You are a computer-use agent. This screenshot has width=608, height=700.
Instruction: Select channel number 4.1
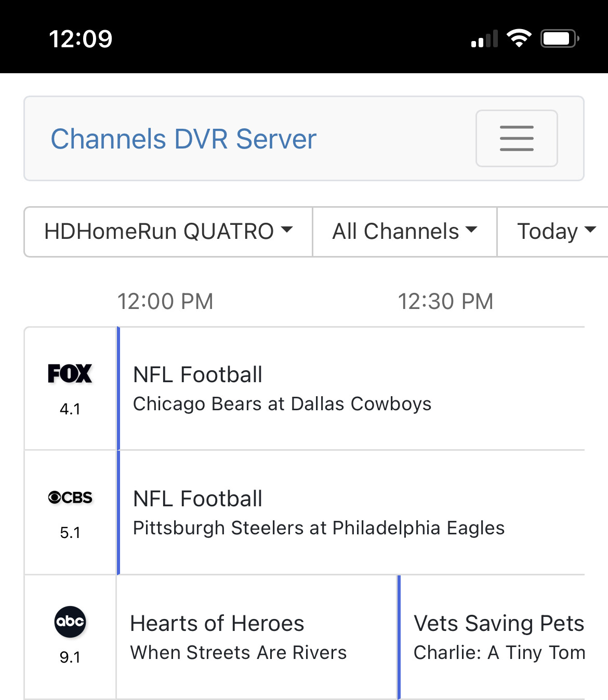pos(70,409)
